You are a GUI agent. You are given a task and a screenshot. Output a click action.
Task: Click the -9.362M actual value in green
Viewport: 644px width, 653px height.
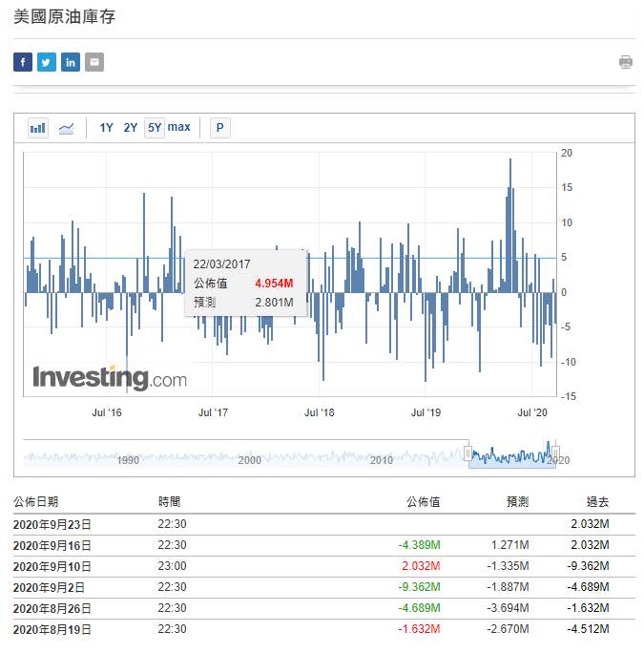(419, 587)
